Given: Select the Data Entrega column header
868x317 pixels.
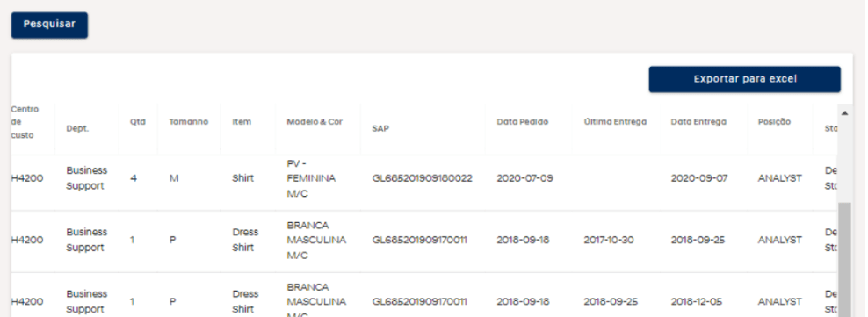Looking at the screenshot, I should 698,122.
